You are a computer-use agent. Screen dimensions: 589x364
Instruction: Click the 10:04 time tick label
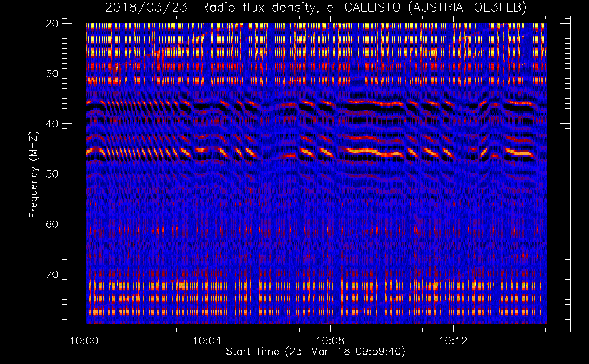coord(207,341)
